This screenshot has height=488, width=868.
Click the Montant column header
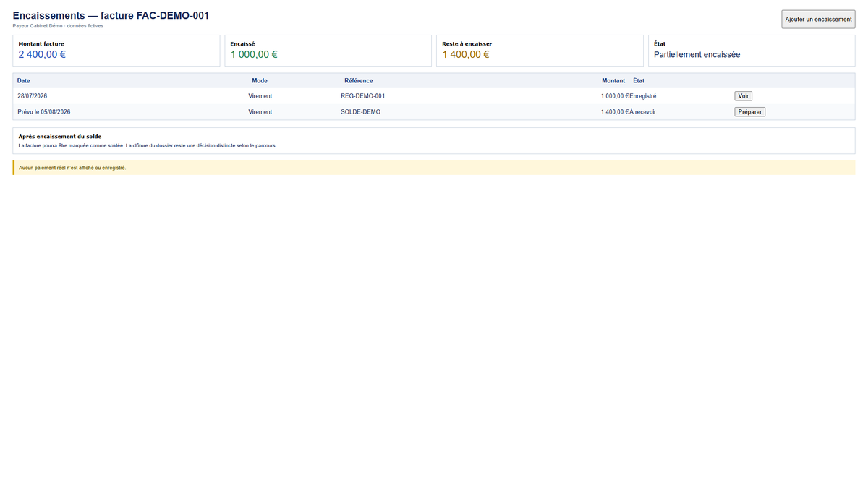tap(613, 80)
